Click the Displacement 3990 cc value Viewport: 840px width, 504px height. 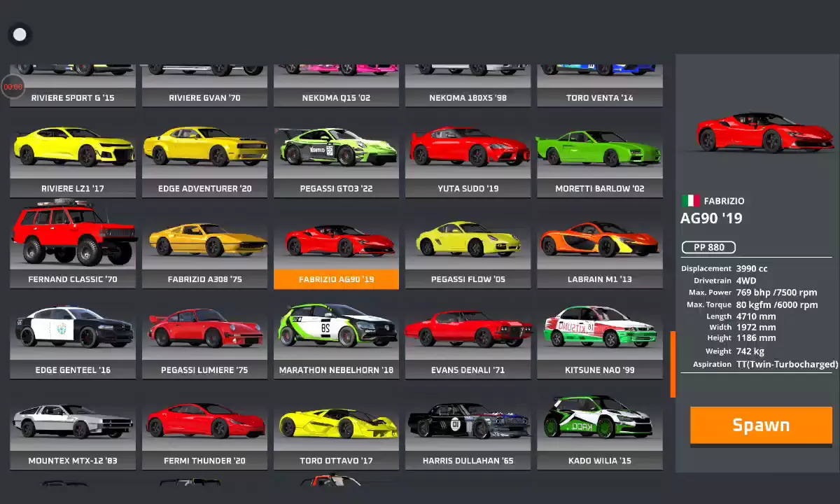[x=752, y=269]
